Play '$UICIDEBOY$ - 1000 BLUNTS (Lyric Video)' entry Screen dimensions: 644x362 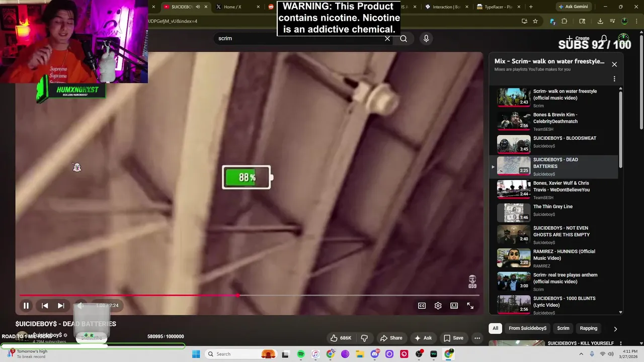(x=553, y=305)
